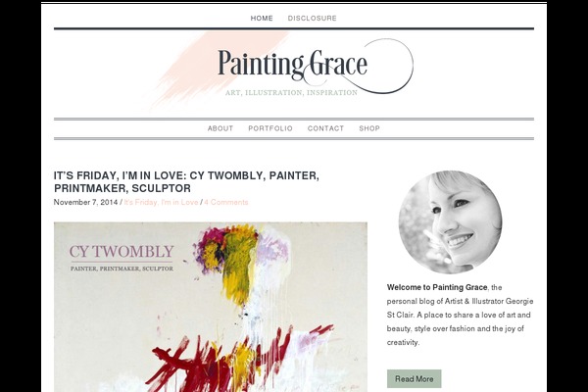The height and width of the screenshot is (392, 588).
Task: View the 4 Comments link
Action: tap(226, 202)
